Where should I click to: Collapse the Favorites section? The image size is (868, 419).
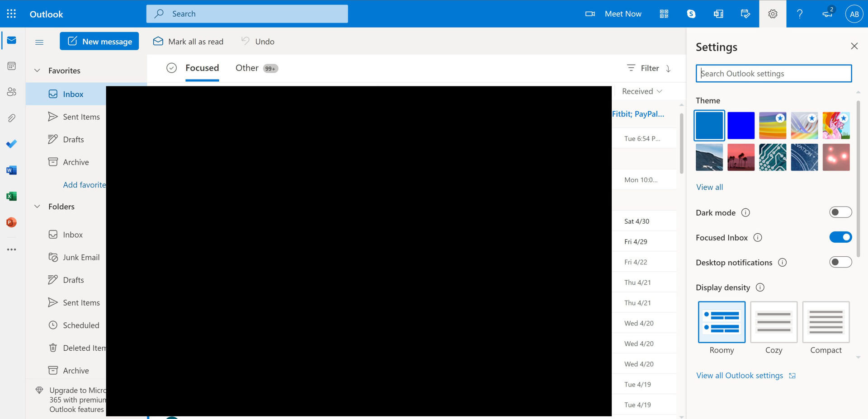38,71
